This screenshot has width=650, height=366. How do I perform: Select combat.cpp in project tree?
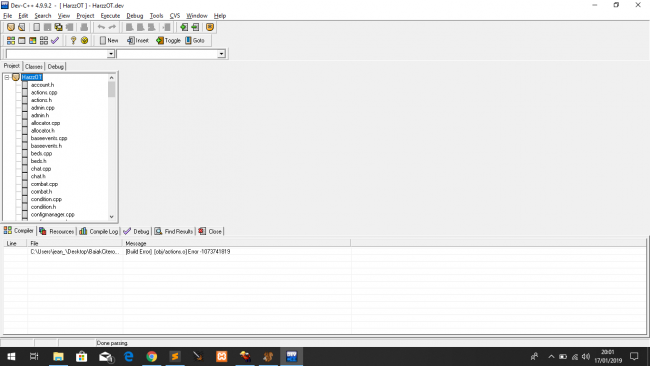(x=44, y=184)
